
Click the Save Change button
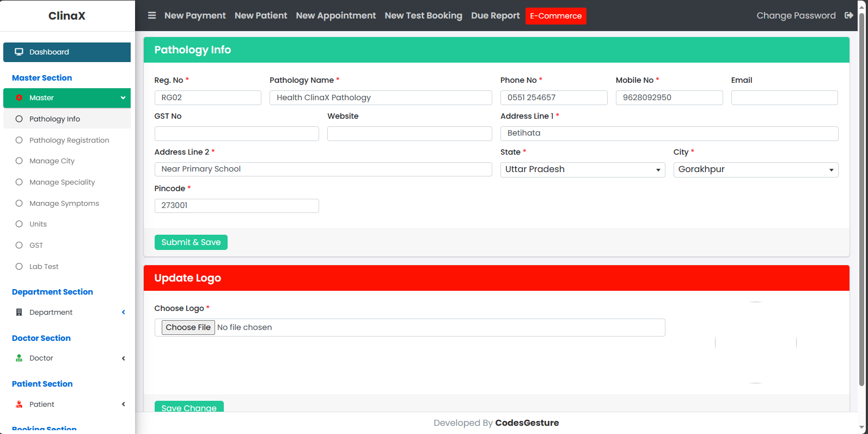point(189,407)
